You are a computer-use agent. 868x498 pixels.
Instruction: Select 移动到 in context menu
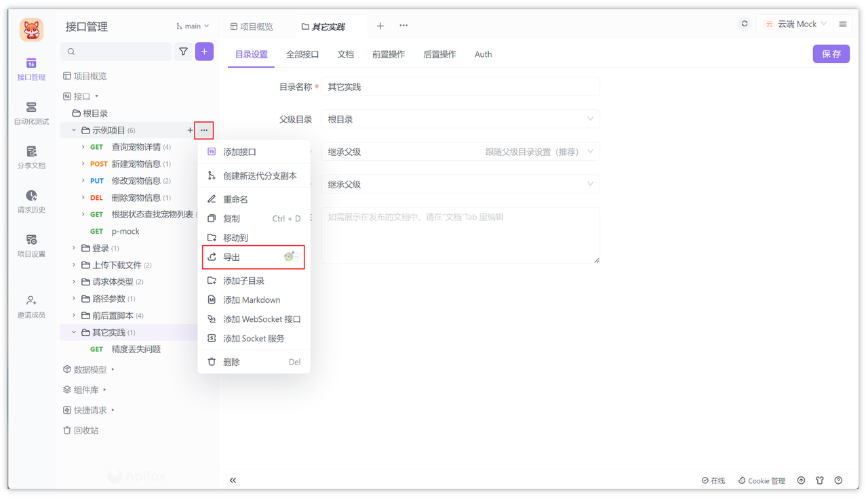254,238
